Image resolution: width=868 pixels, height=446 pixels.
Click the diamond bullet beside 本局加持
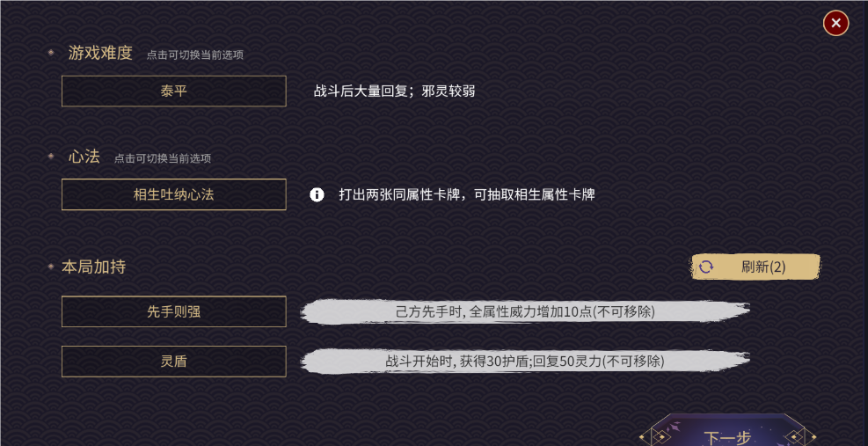point(51,266)
